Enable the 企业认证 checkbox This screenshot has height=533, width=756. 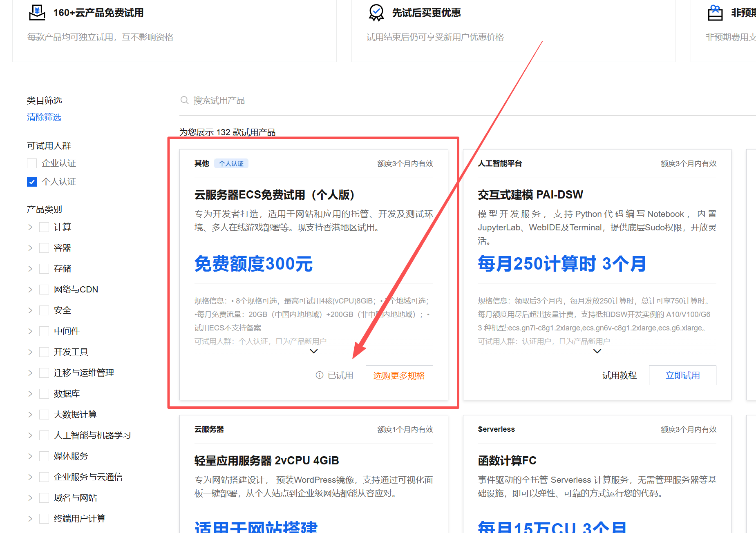pyautogui.click(x=32, y=163)
